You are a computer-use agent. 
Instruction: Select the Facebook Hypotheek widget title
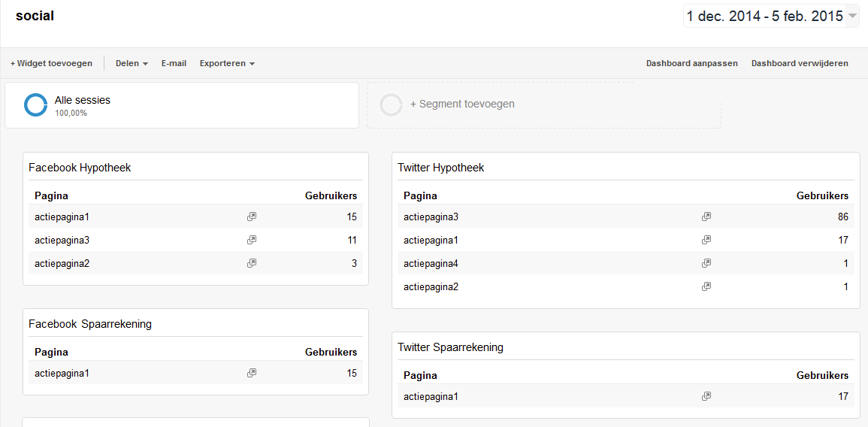pyautogui.click(x=80, y=168)
